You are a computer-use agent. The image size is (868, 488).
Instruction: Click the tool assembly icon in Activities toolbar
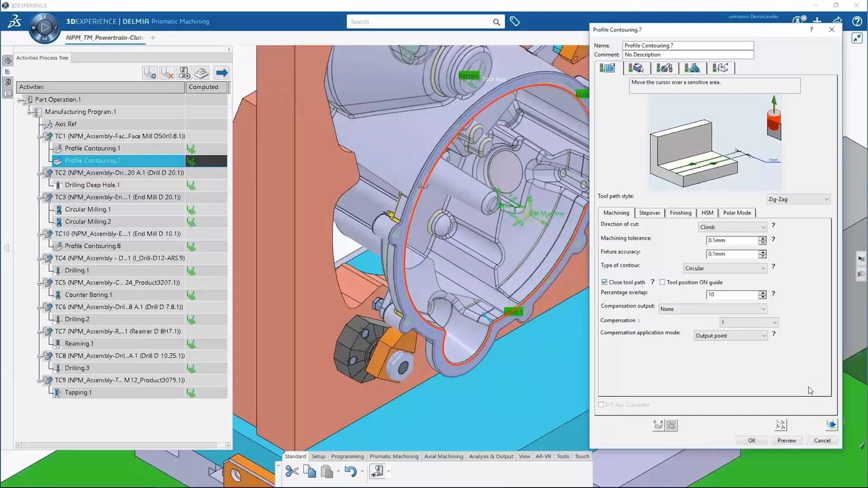tap(184, 73)
